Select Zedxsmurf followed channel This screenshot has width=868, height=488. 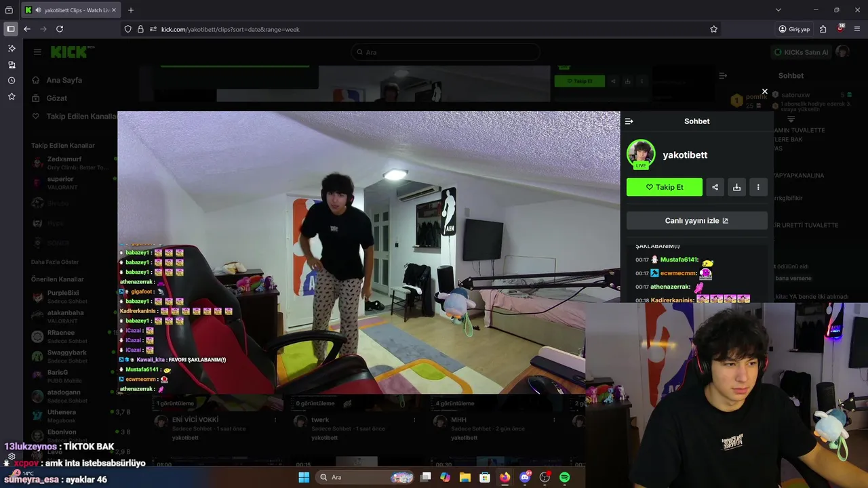73,163
